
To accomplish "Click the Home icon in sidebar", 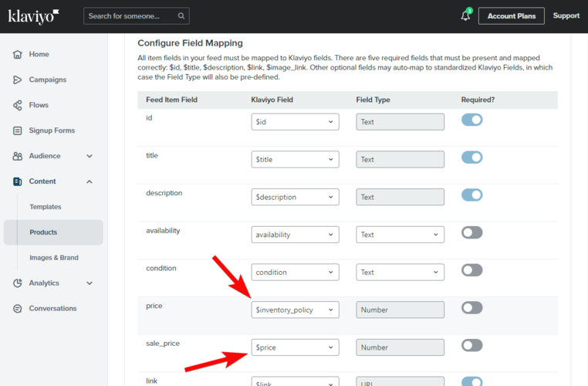I will tap(17, 55).
